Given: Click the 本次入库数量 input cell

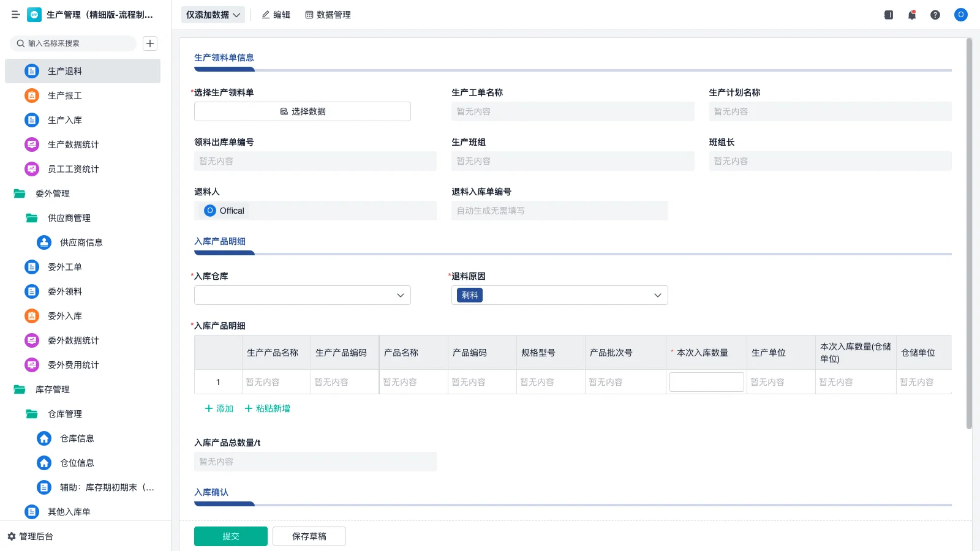Looking at the screenshot, I should click(706, 381).
